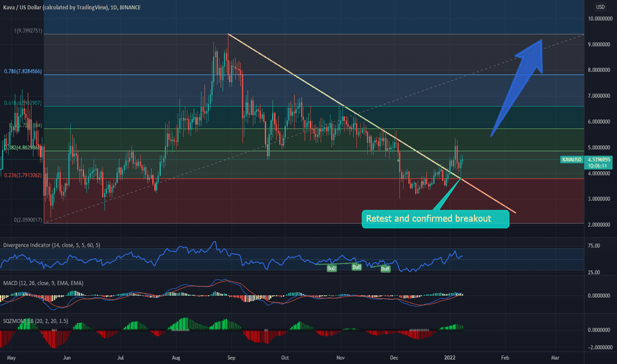Select the KAVAUSD price tag
Image resolution: width=617 pixels, height=364 pixels.
[x=572, y=159]
